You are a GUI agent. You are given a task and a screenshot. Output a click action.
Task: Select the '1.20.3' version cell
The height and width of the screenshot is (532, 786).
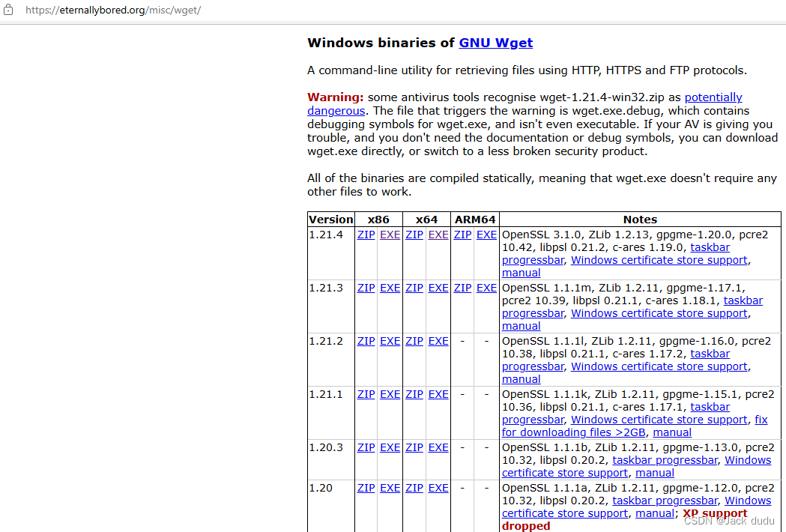point(331,460)
